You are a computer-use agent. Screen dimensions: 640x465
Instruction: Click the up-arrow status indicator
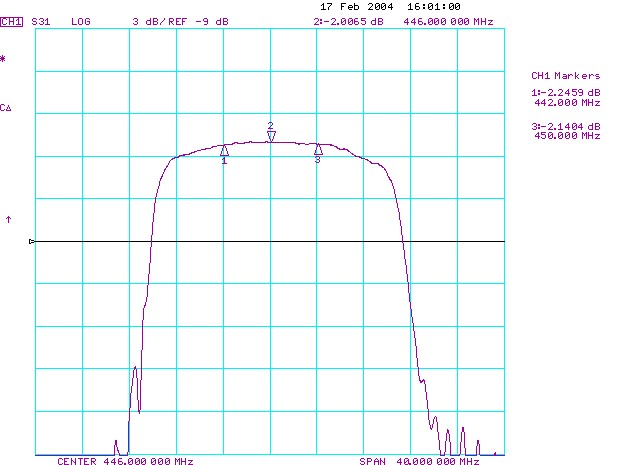click(x=9, y=220)
